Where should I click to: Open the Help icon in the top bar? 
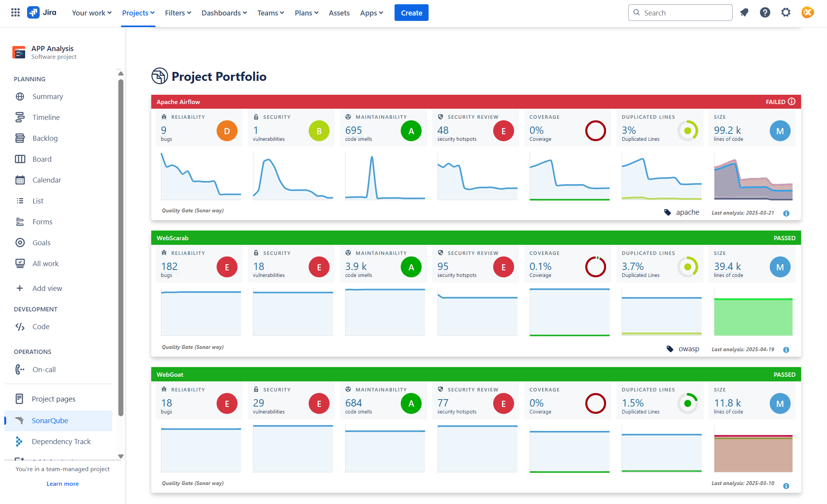(765, 12)
